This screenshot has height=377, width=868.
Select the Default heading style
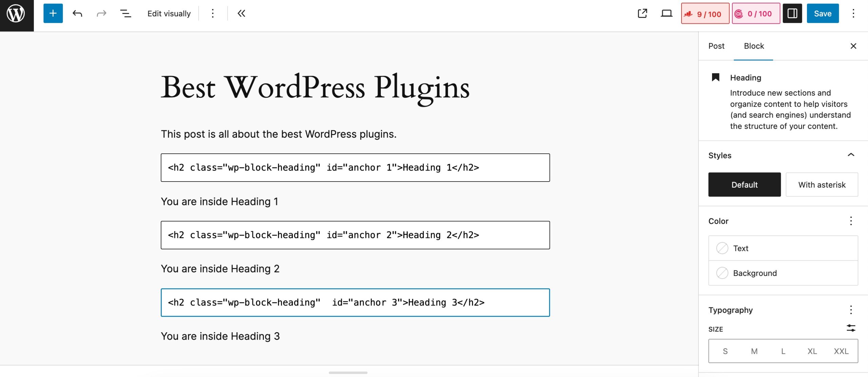click(x=744, y=185)
